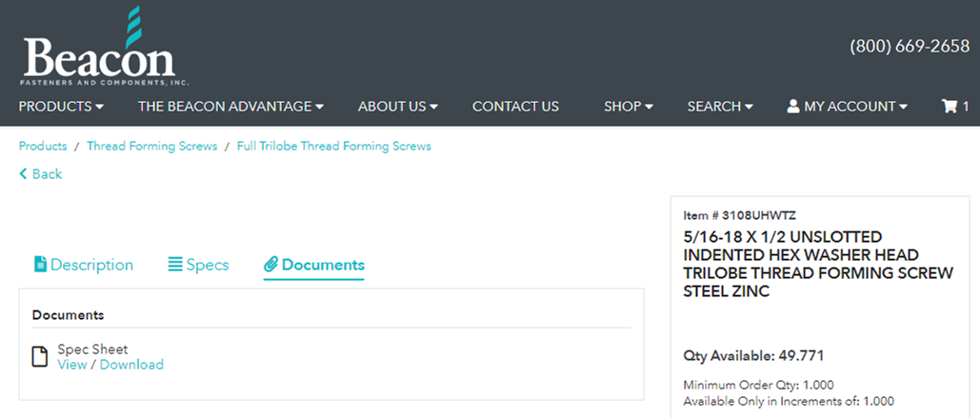Image resolution: width=980 pixels, height=419 pixels.
Task: Open the About Us dropdown
Action: coord(397,107)
